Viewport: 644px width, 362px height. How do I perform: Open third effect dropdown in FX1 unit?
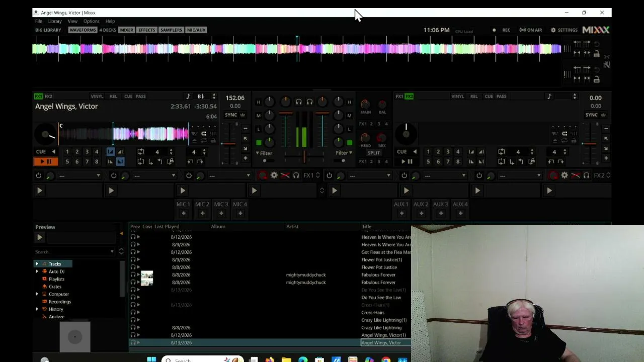click(x=230, y=175)
